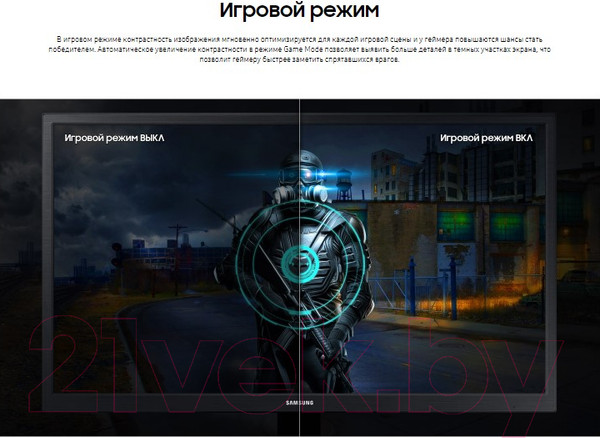The width and height of the screenshot is (600, 438).
Task: Click the "Игровой режим ВКЛ" label
Action: pos(487,138)
